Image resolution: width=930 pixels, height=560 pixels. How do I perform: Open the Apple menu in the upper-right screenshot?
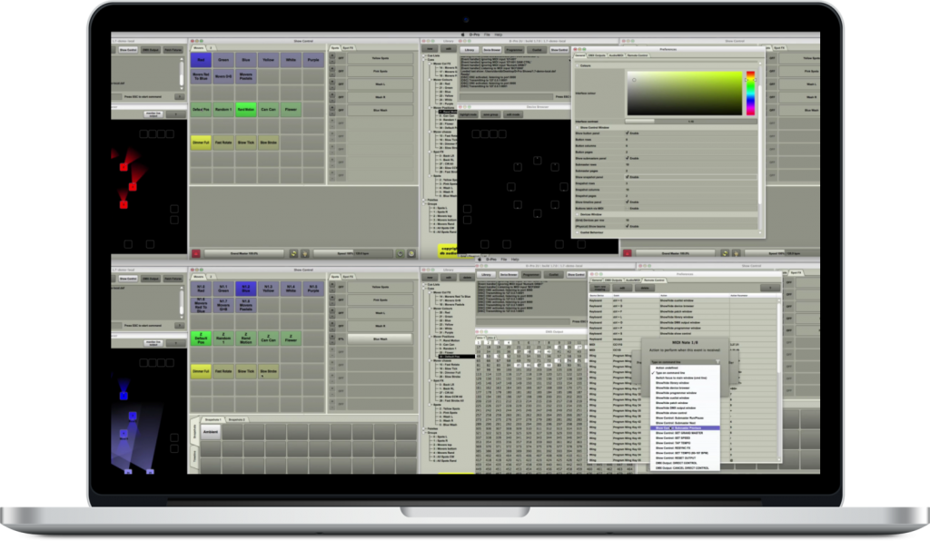click(463, 35)
